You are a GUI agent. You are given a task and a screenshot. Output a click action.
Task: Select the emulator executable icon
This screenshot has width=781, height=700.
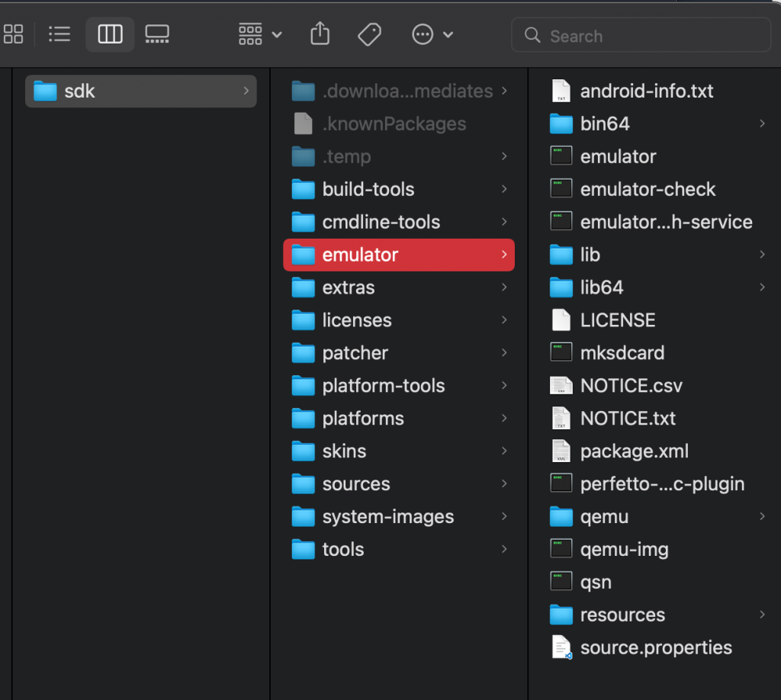(x=561, y=156)
